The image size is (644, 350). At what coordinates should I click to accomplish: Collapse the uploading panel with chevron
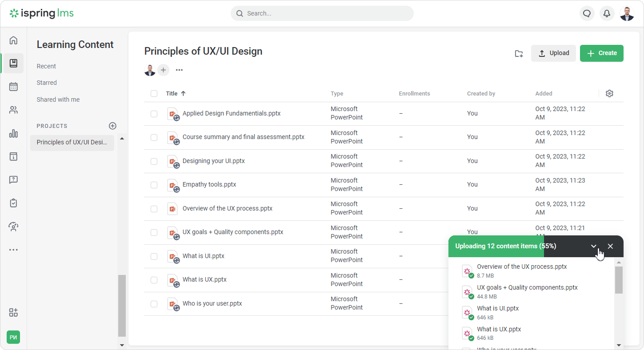pos(593,246)
